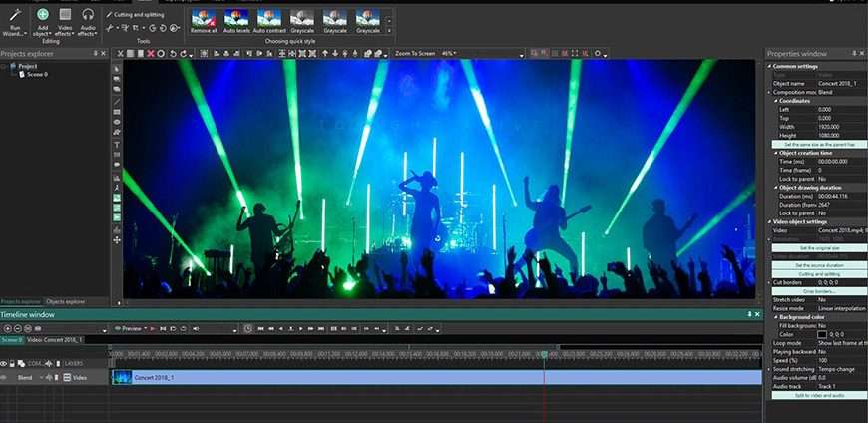Viewport: 868px width, 423px height.
Task: Click the Remove all quick style
Action: tap(204, 22)
